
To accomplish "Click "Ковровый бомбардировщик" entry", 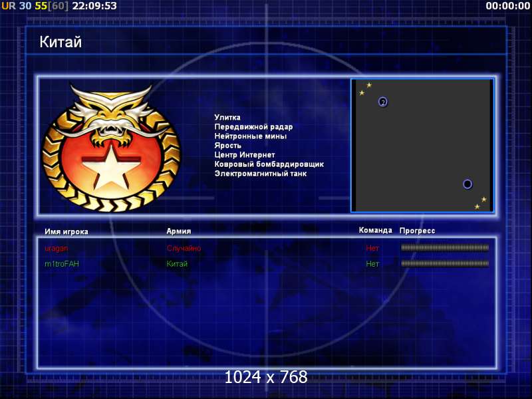I will click(269, 164).
